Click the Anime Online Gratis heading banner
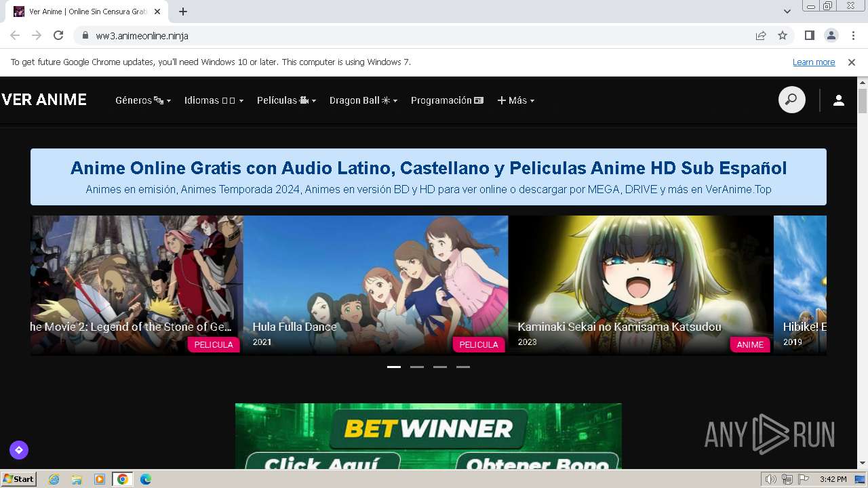 [x=429, y=177]
